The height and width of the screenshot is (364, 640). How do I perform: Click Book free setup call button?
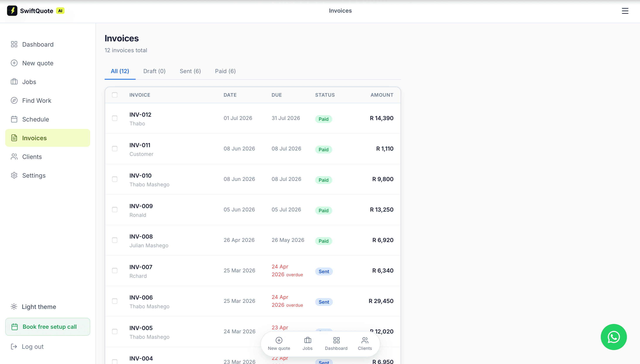tap(48, 327)
